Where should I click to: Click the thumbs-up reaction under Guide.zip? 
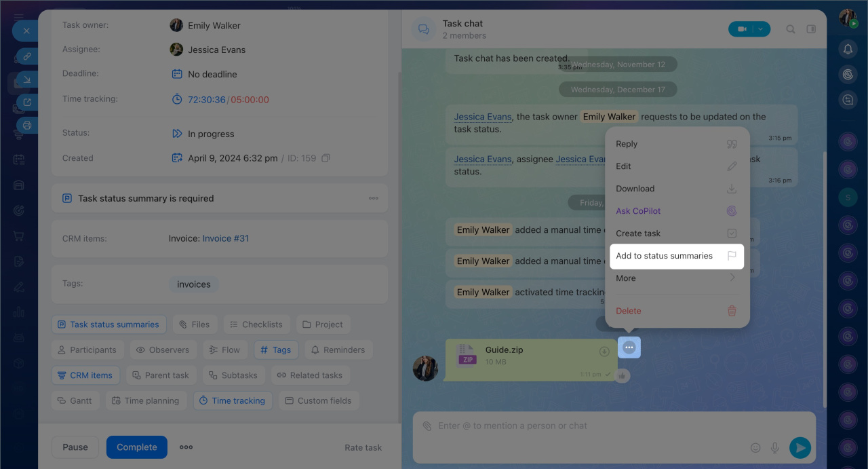pos(622,376)
